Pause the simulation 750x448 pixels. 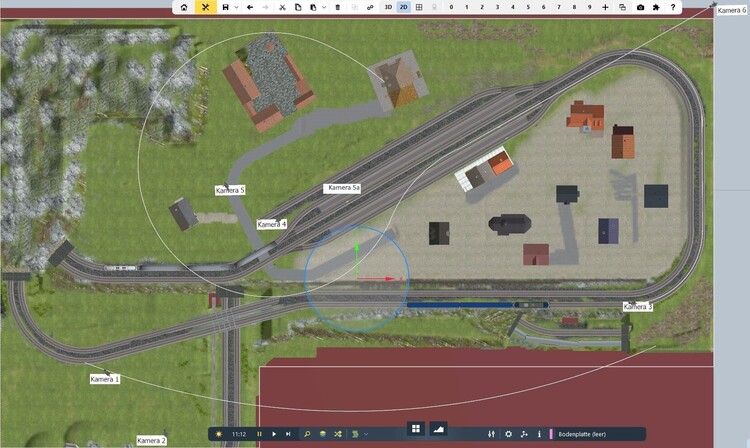coord(259,434)
